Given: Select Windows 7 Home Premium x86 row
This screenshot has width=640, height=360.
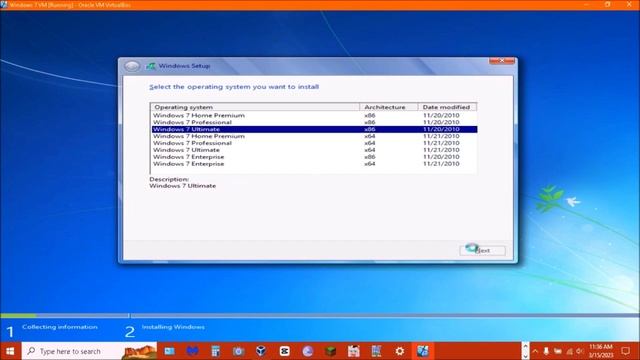Looking at the screenshot, I should coord(314,116).
